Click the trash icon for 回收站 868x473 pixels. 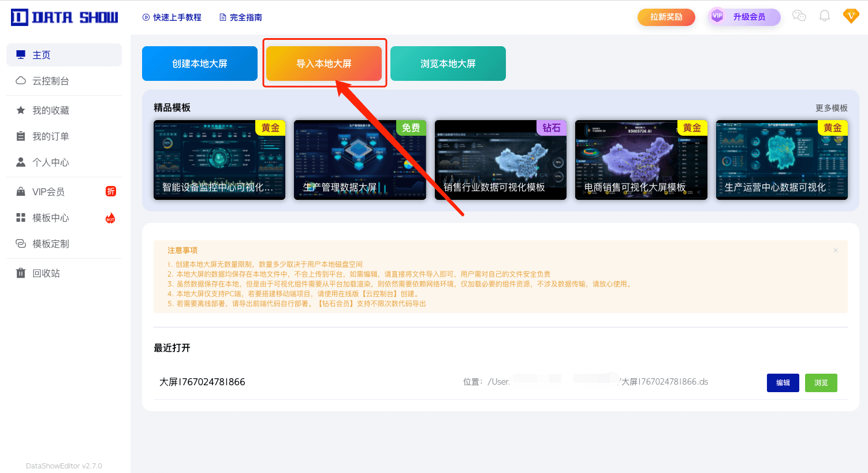pos(21,273)
